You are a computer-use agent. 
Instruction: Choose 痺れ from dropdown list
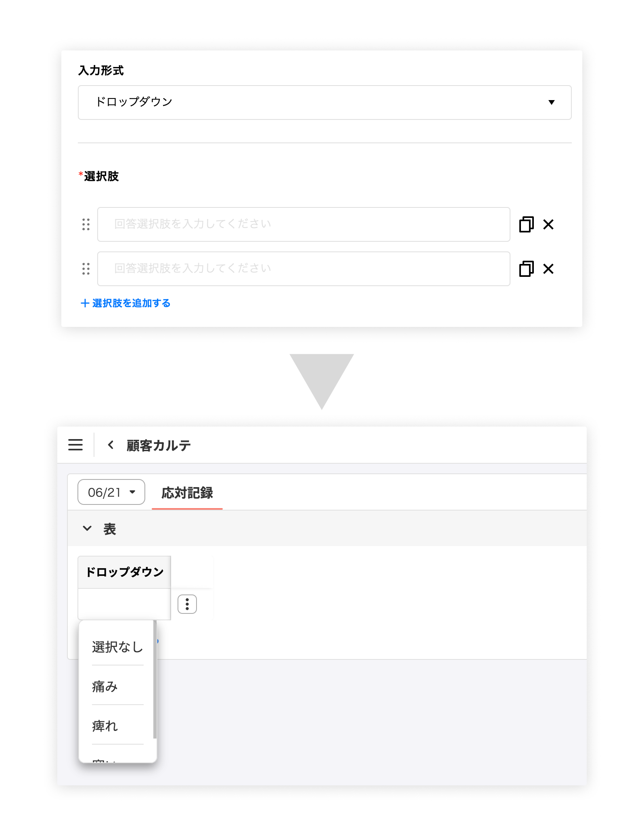tap(105, 726)
